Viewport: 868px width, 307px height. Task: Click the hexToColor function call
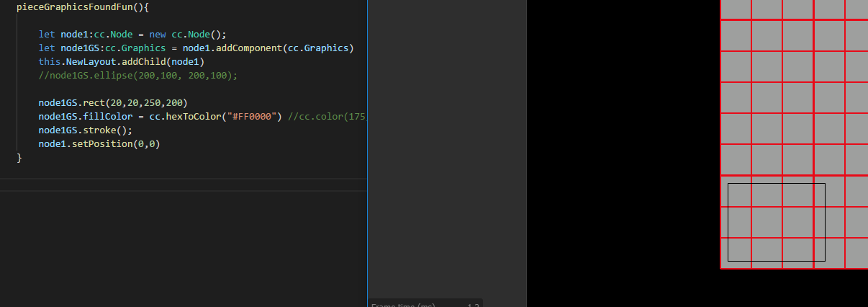(x=194, y=117)
